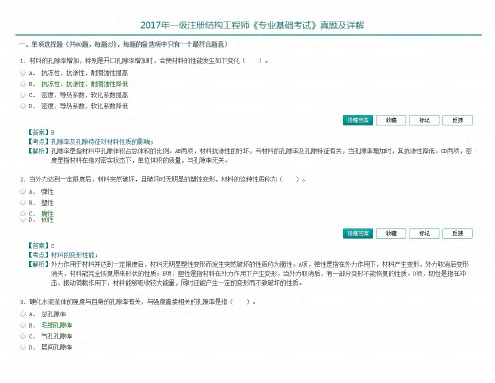Select option C radio for question 1
The height and width of the screenshot is (383, 495).
point(23,95)
